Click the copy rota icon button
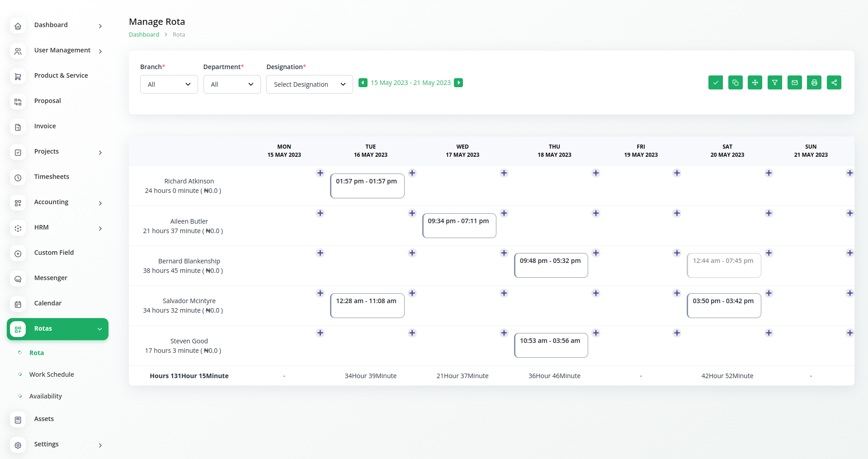 click(x=735, y=83)
